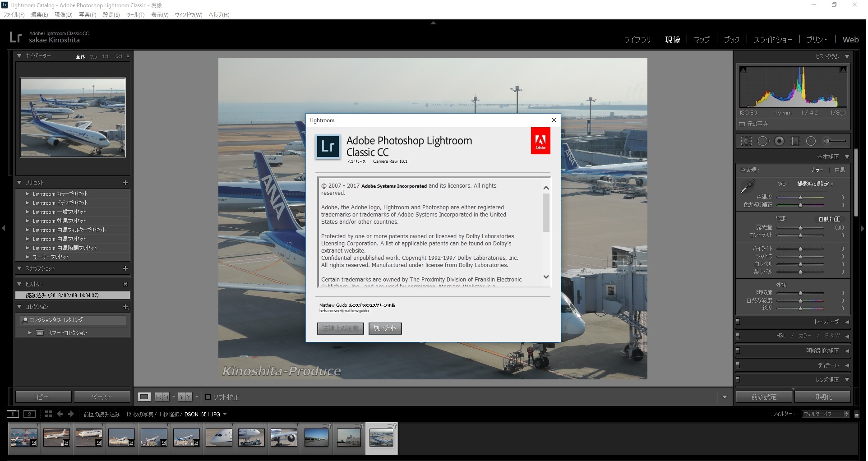Select the Graduated Filter tool
Viewport: 868px width, 461px height.
(795, 141)
